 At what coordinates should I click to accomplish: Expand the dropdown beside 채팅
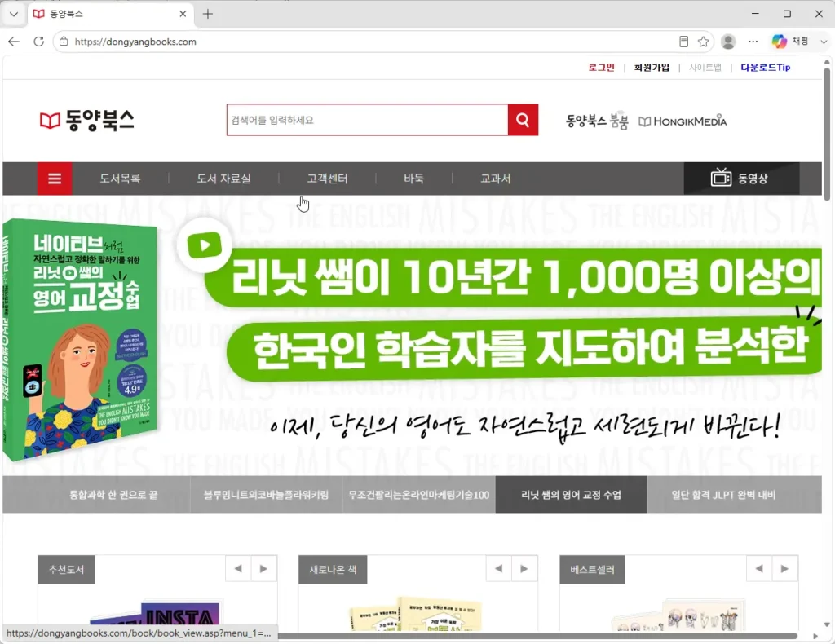pyautogui.click(x=824, y=42)
